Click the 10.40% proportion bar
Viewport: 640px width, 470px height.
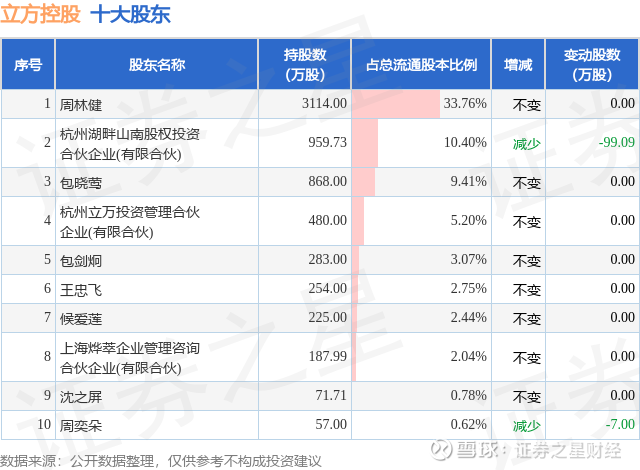tap(364, 143)
